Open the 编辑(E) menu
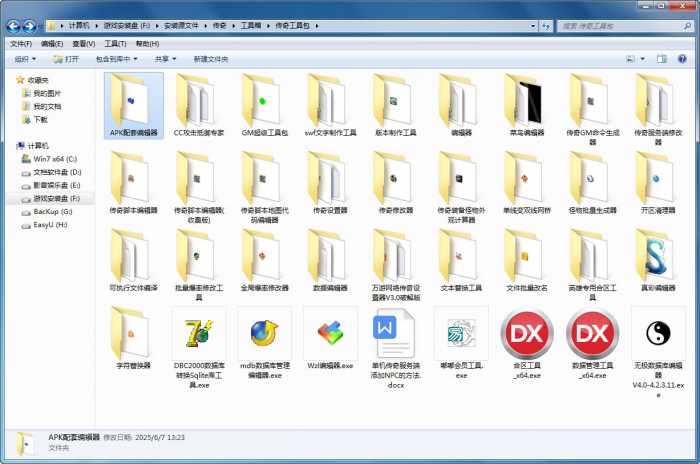Viewport: 700px width, 464px height. 52,44
